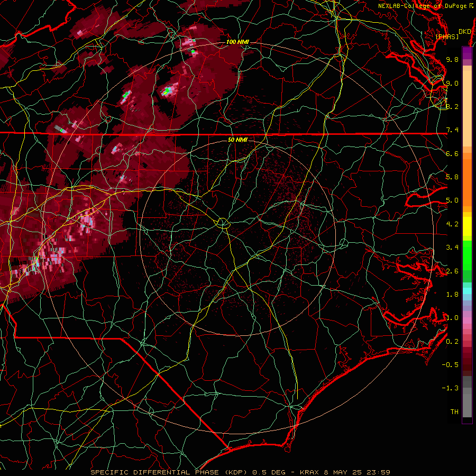Click the 6.6 value on the color scale

pyautogui.click(x=452, y=153)
